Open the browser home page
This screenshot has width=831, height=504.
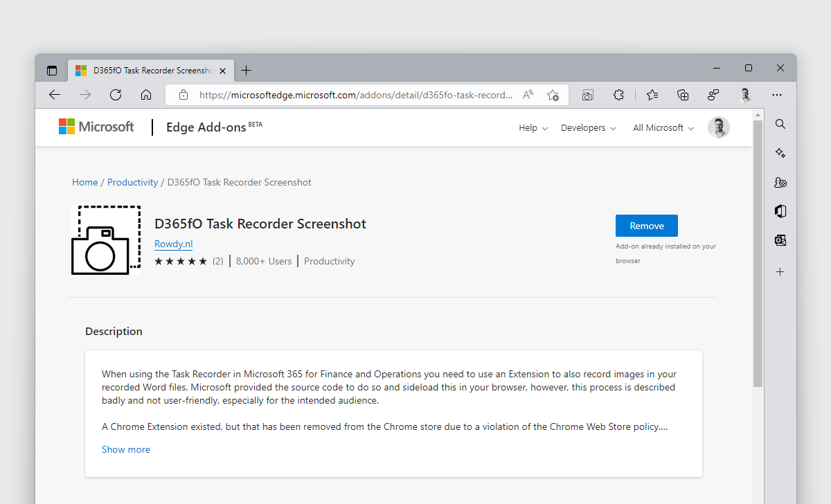pos(146,95)
